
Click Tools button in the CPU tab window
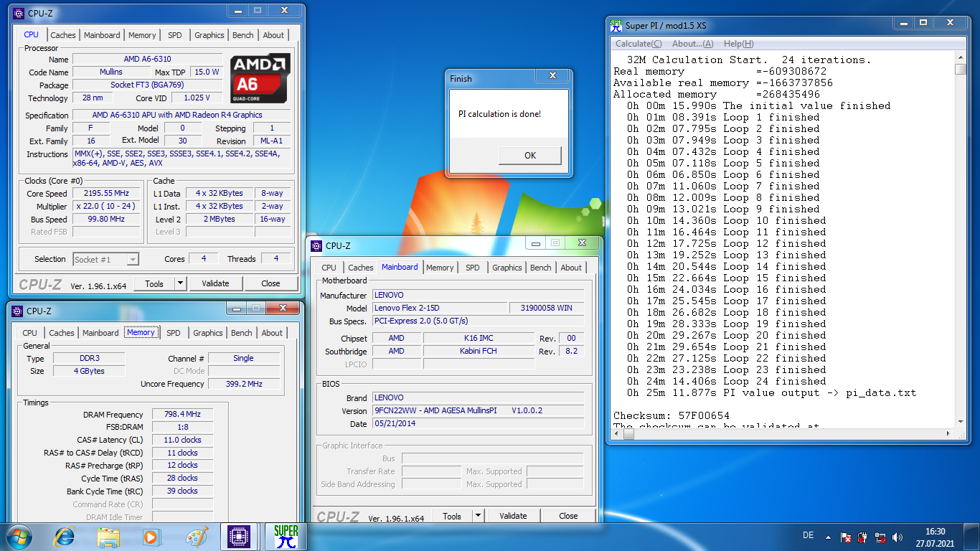tap(154, 283)
